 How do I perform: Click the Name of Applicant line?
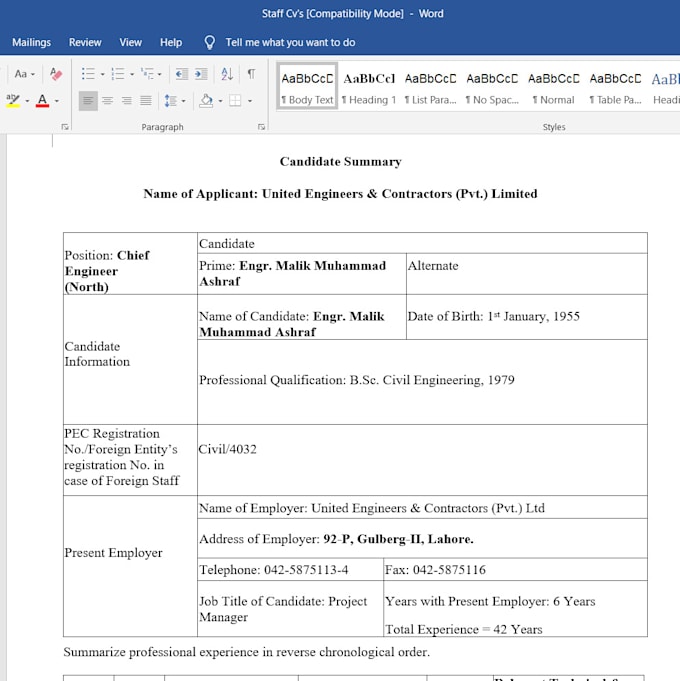[x=340, y=194]
